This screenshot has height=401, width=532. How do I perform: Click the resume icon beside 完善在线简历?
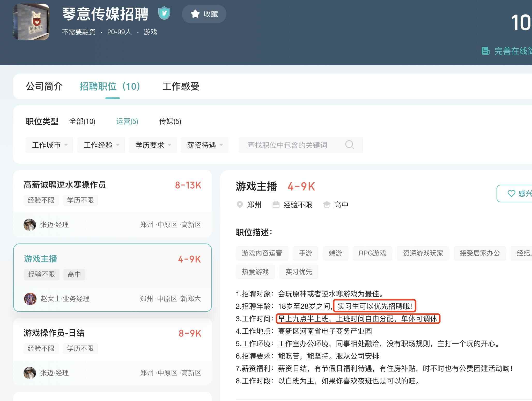click(485, 51)
